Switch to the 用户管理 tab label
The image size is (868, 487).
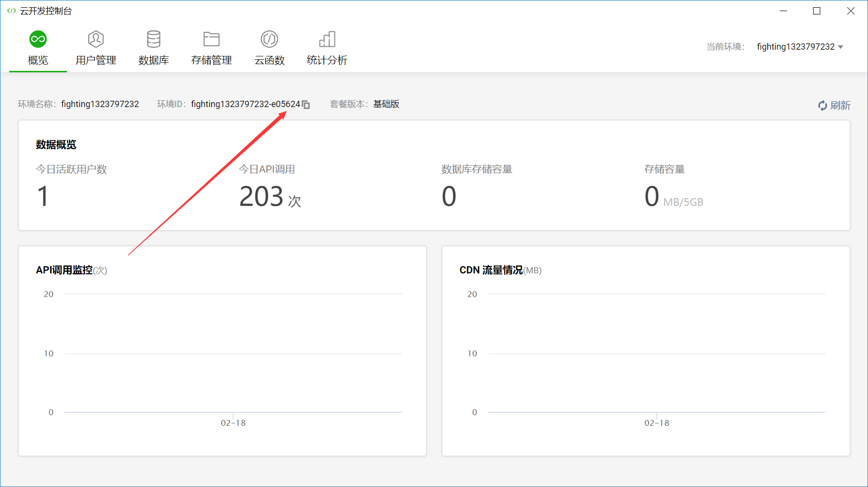click(x=96, y=60)
